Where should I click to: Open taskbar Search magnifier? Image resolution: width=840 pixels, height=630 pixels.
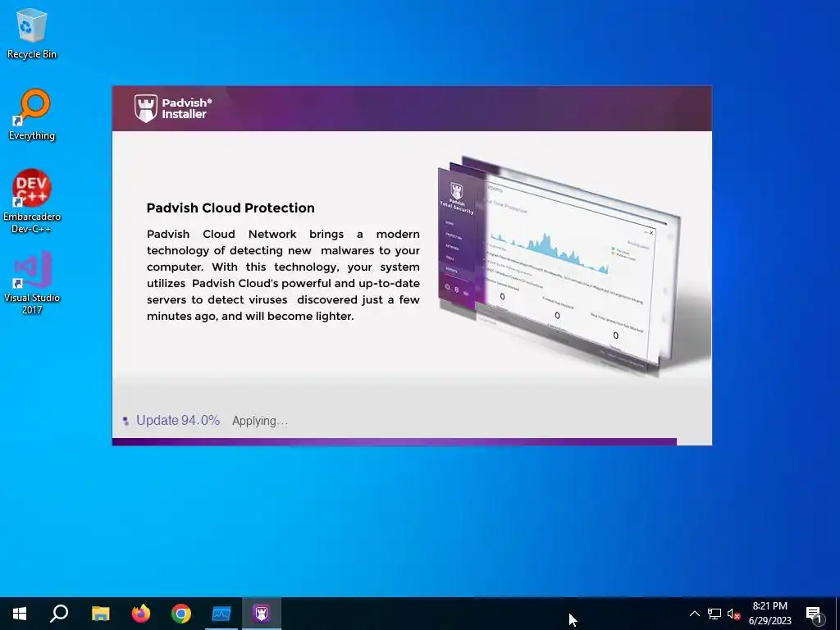59,614
